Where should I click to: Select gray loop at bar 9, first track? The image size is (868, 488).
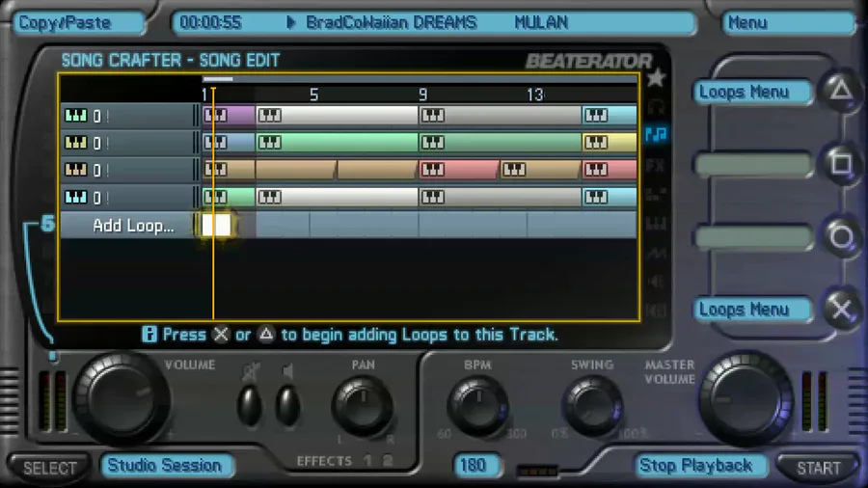(x=500, y=116)
